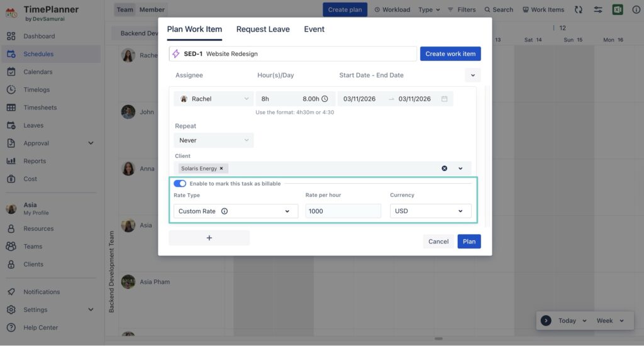Screen dimensions: 644x346
Task: Export to Excel icon
Action: click(x=618, y=9)
